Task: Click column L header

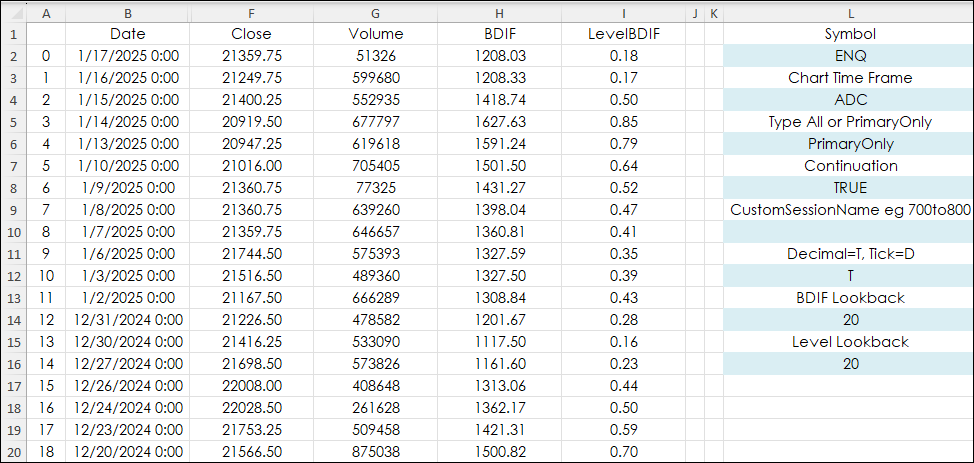Action: [849, 12]
